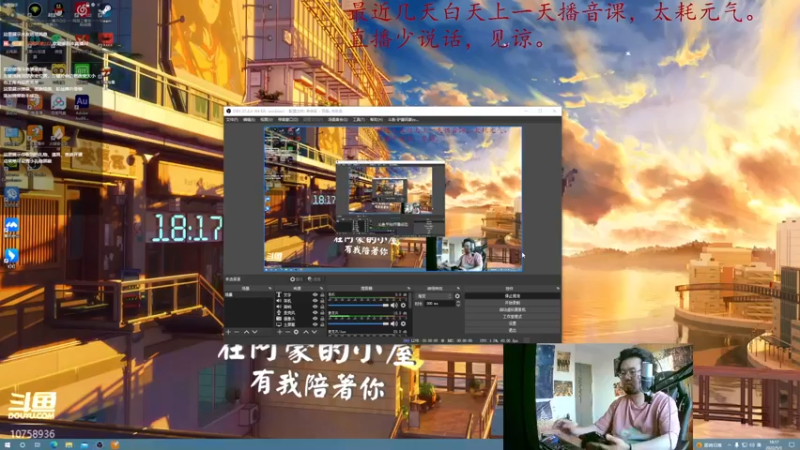Click the transition duration 300 ms field
Screen dimensions: 800x450
click(440, 304)
